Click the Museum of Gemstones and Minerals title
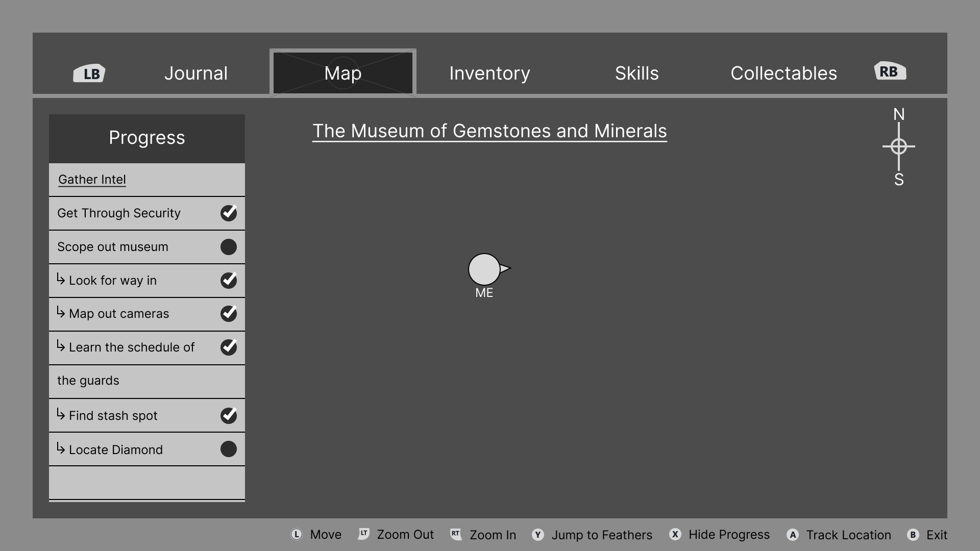 pyautogui.click(x=489, y=131)
